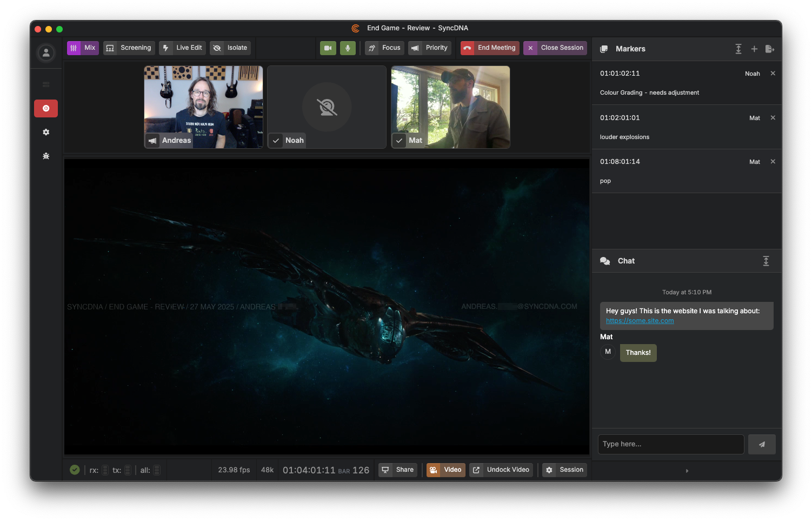The height and width of the screenshot is (521, 812).
Task: Click the green connection status check icon
Action: pos(75,470)
